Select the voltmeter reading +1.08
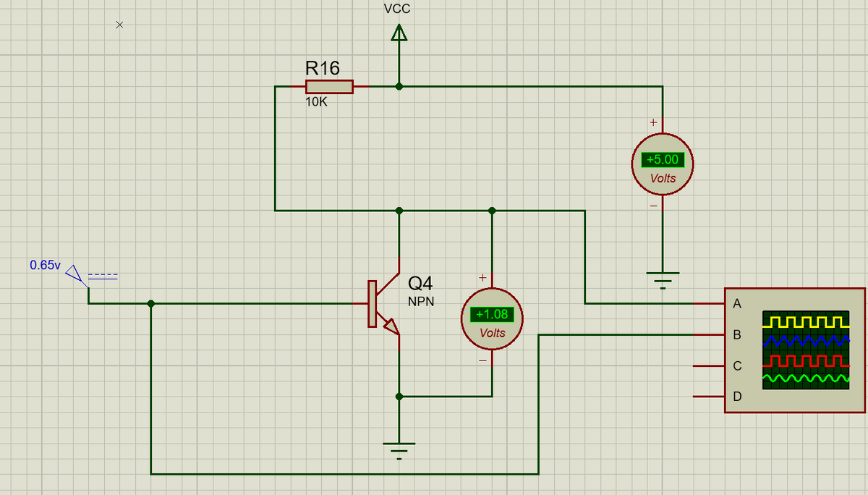 click(x=493, y=319)
